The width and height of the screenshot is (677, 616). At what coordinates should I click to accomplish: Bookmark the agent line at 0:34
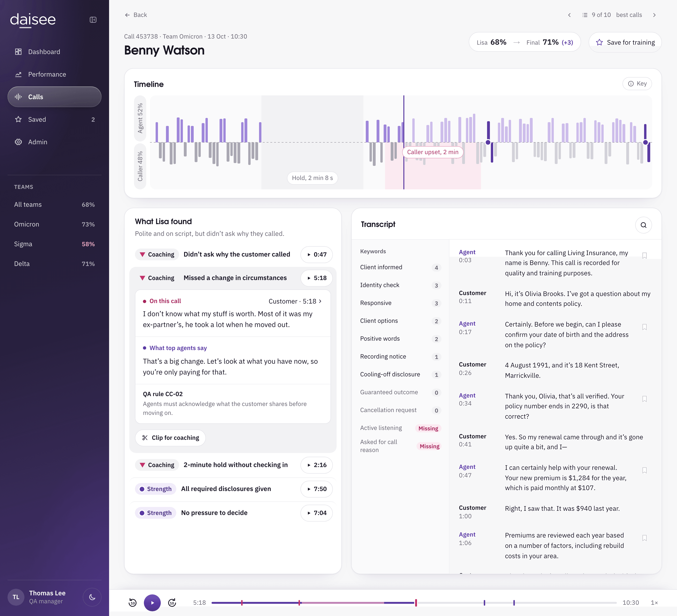(x=644, y=399)
